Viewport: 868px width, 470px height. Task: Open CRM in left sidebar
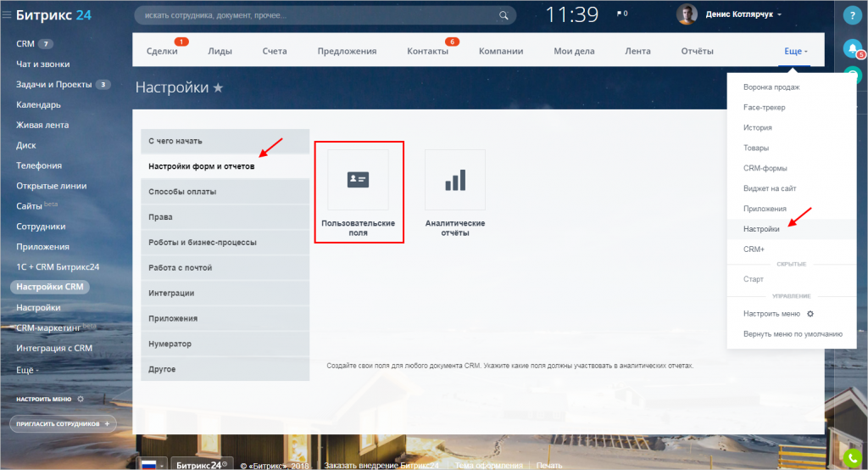[x=25, y=44]
